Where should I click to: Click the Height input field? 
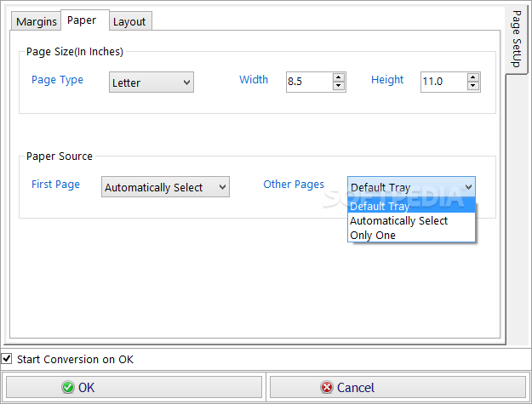pos(443,82)
